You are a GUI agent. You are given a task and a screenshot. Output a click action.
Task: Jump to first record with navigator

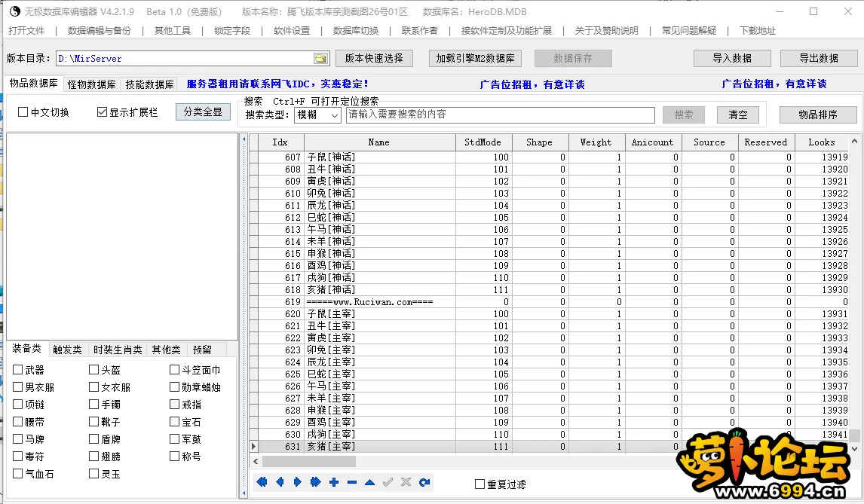point(262,482)
